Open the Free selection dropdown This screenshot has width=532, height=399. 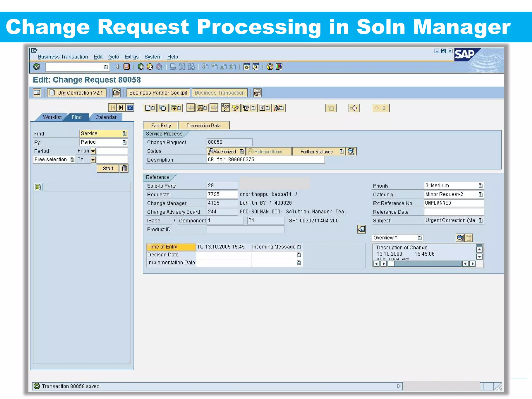72,159
